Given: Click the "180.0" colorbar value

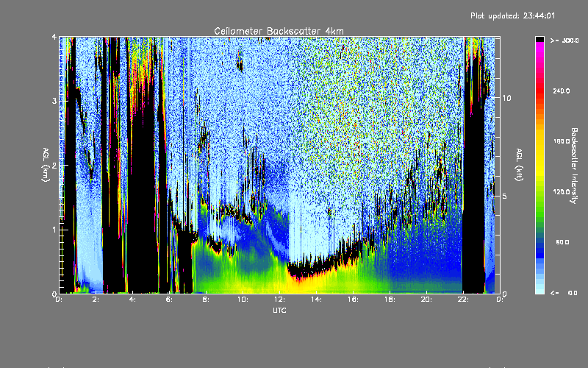Looking at the screenshot, I should (562, 141).
